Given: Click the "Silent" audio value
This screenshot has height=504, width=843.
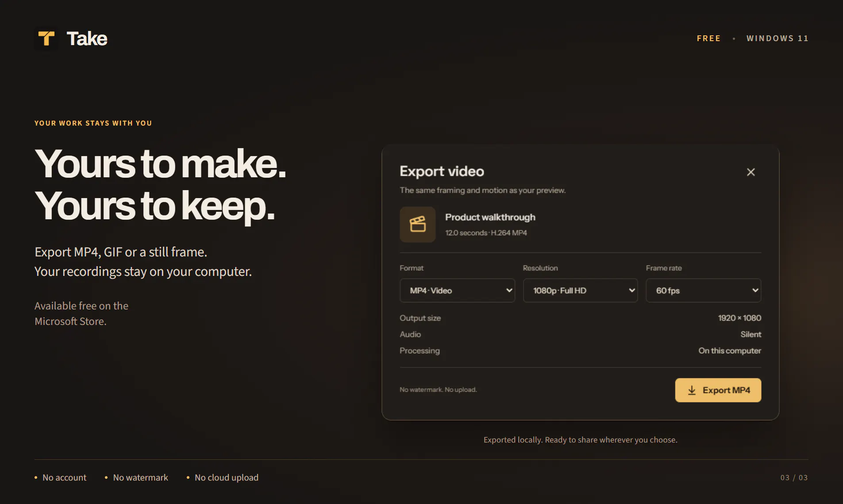Looking at the screenshot, I should click(x=751, y=334).
